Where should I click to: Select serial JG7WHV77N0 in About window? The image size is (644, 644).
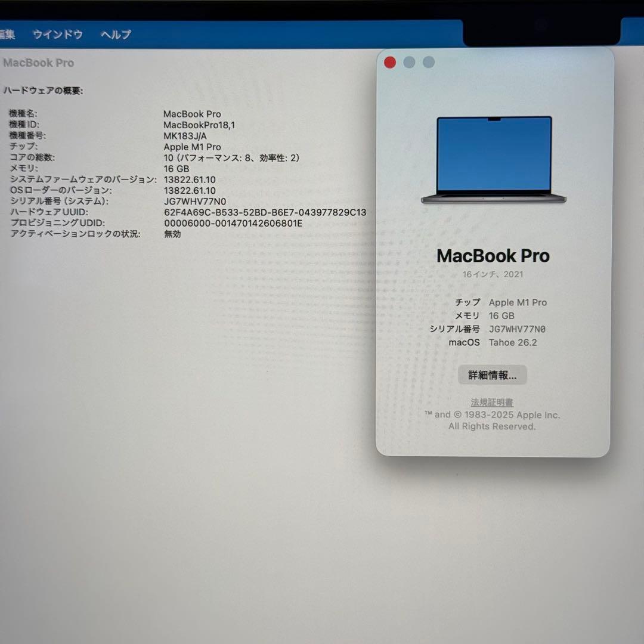(x=517, y=329)
